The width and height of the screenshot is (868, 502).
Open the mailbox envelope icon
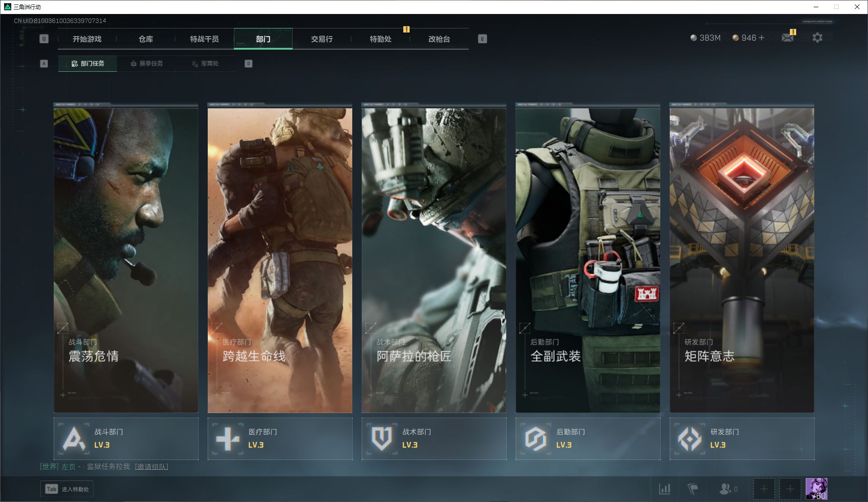click(787, 38)
